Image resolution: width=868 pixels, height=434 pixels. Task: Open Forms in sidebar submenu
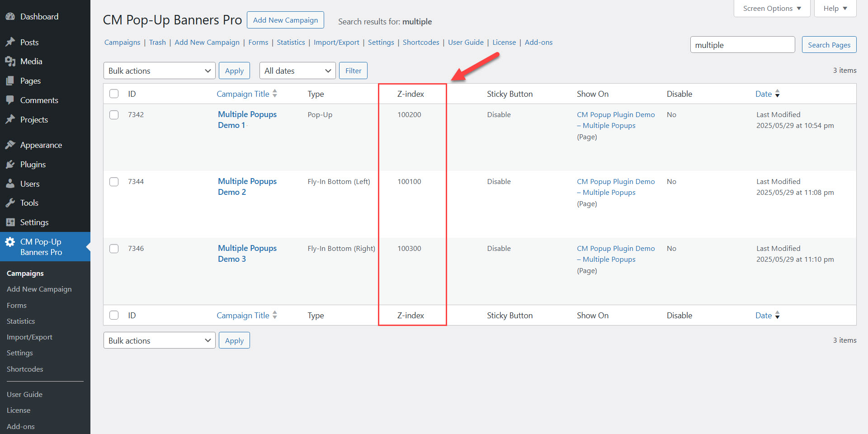click(17, 306)
